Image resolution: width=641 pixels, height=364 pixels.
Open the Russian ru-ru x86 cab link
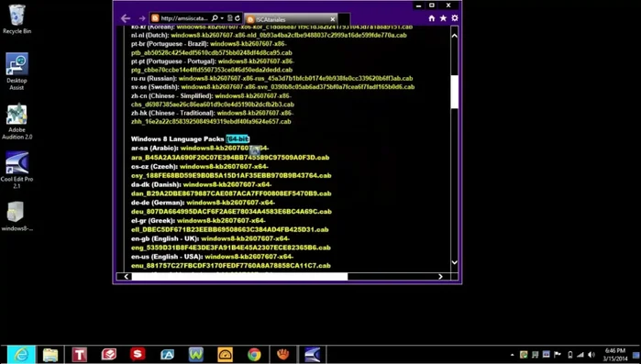(295, 79)
